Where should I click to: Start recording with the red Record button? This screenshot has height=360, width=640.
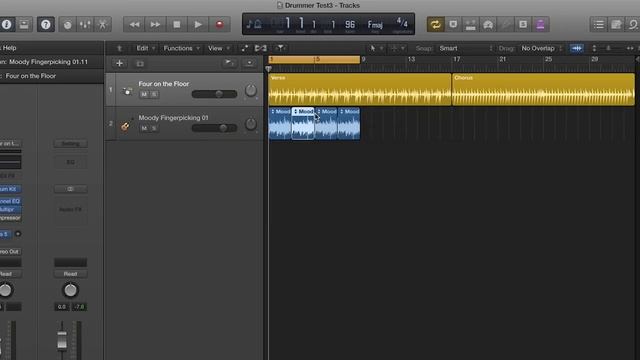(220, 24)
